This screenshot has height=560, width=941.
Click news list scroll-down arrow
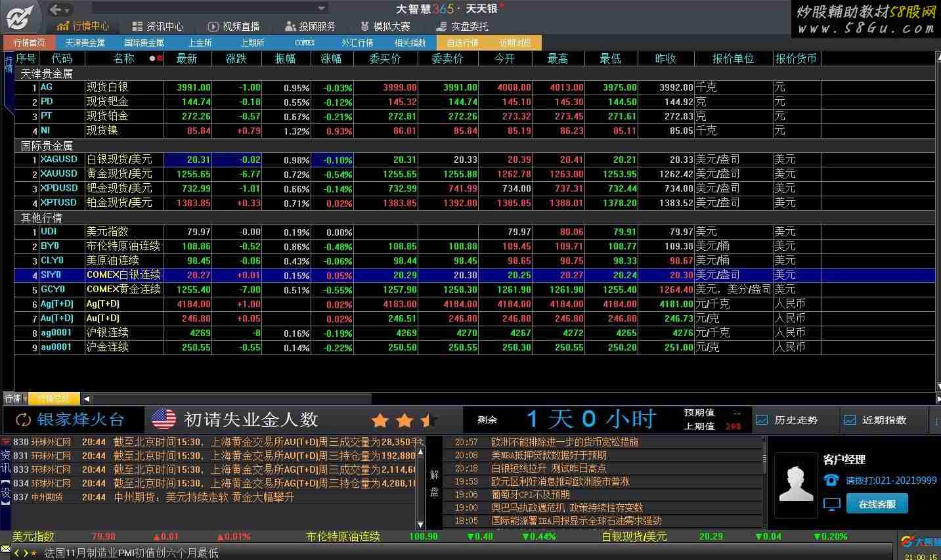tap(421, 524)
